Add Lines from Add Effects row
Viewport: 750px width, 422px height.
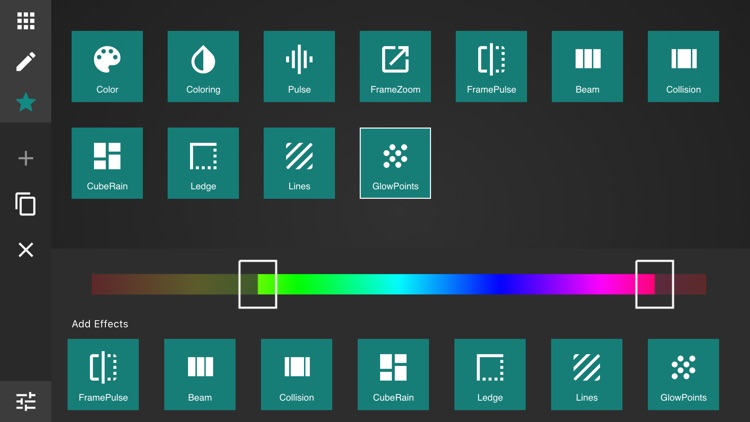(x=586, y=375)
